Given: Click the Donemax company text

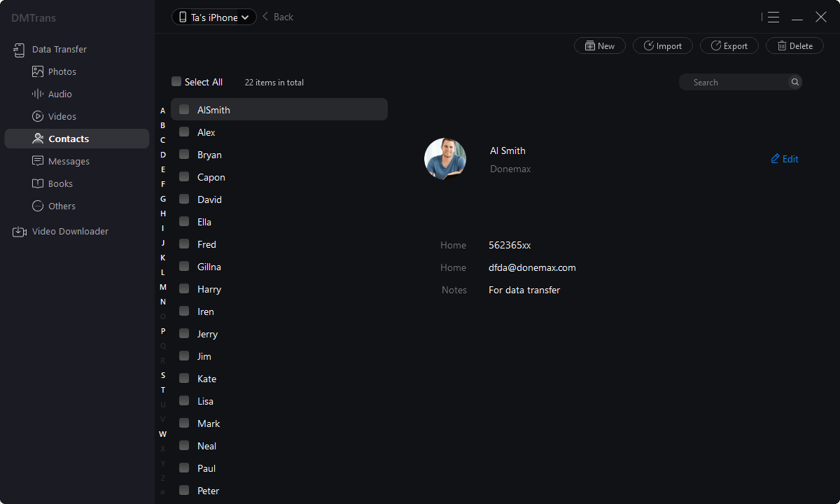Looking at the screenshot, I should 510,169.
